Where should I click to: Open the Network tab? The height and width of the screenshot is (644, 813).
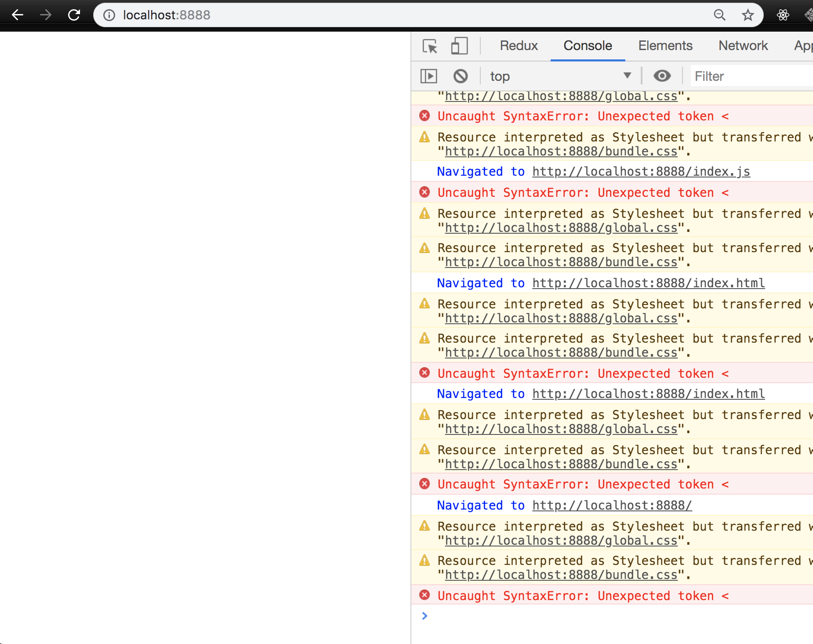(x=743, y=46)
